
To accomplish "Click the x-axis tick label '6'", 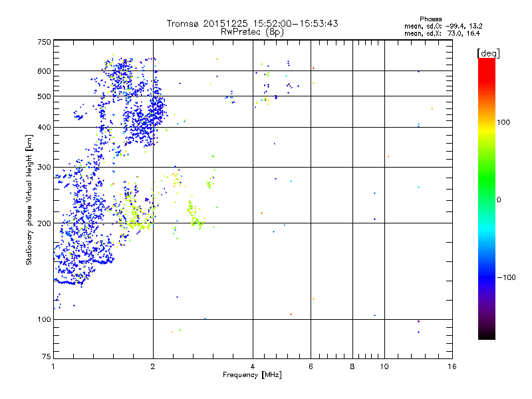I will point(311,366).
